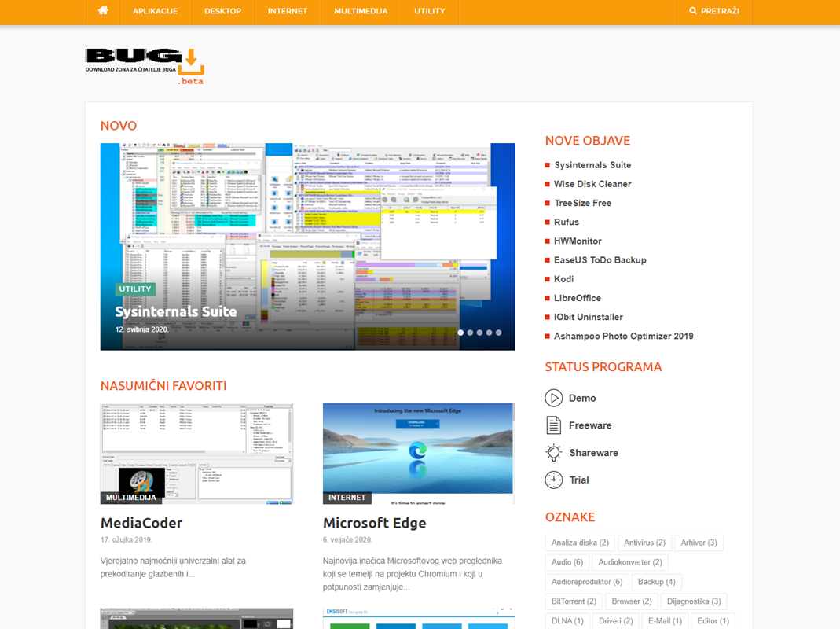The height and width of the screenshot is (629, 840).
Task: Open the Microsoft Edge screenshot thumbnail
Action: tap(419, 454)
